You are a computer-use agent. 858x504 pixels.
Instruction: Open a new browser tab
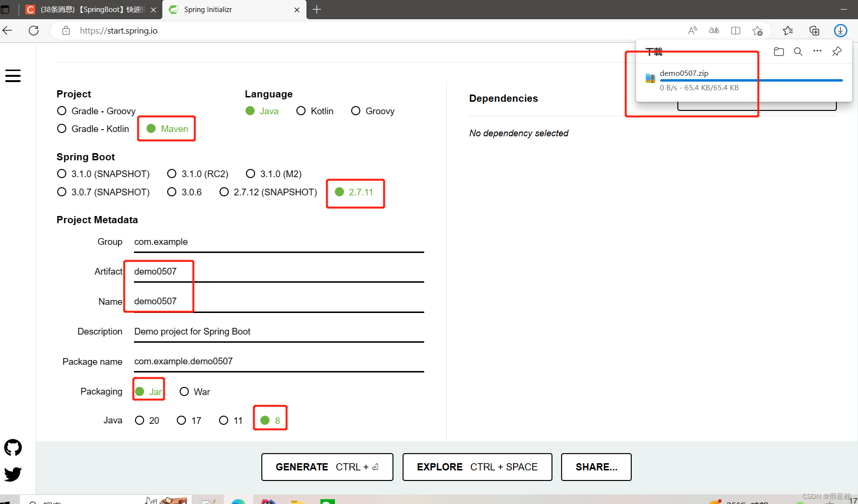coord(317,10)
